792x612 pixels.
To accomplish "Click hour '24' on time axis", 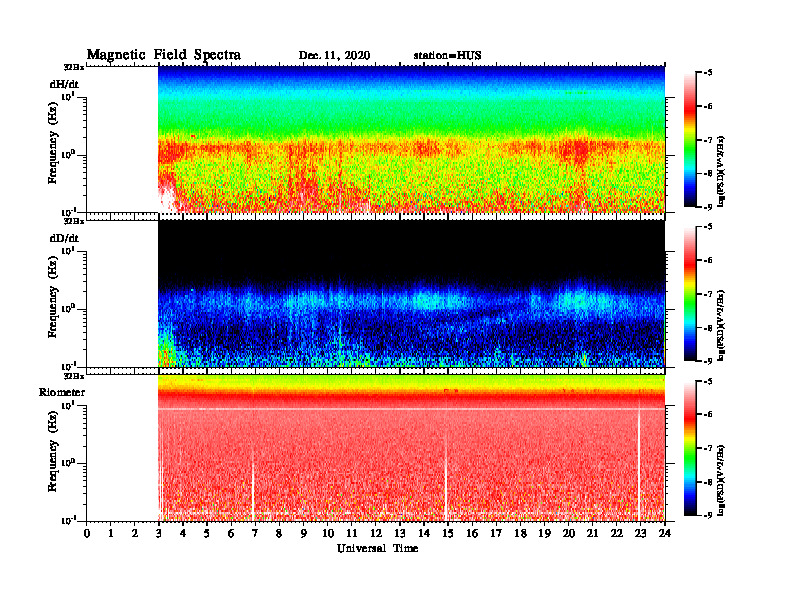I will (x=665, y=534).
